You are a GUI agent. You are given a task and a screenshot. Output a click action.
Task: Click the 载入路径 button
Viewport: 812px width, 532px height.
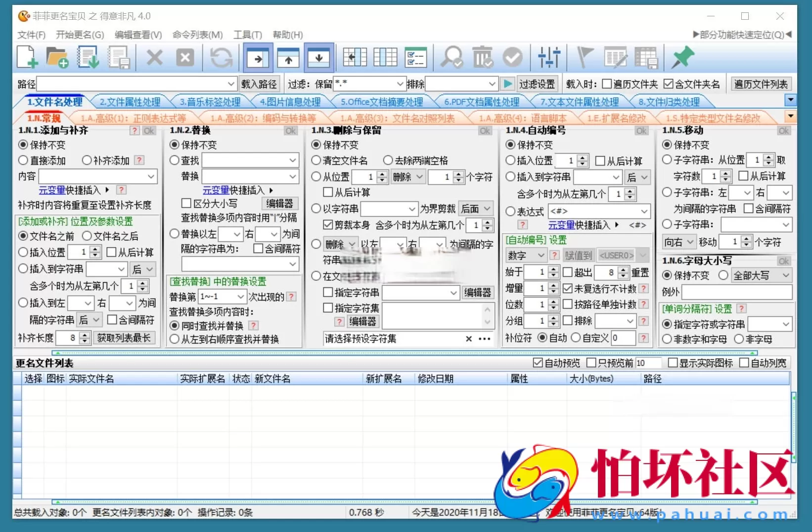click(259, 84)
